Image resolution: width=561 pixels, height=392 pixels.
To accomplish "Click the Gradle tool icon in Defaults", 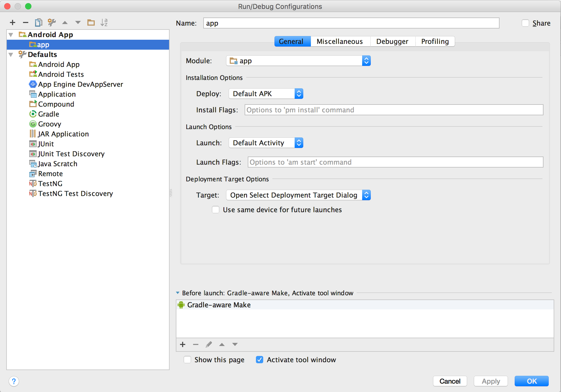I will [x=32, y=114].
